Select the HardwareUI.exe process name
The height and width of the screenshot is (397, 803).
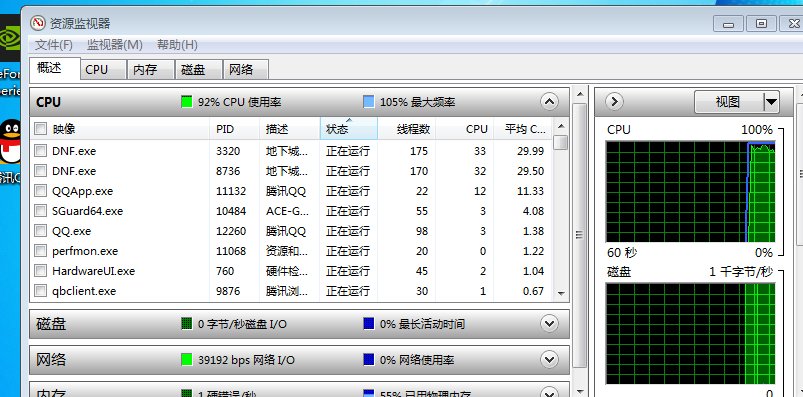coord(93,270)
